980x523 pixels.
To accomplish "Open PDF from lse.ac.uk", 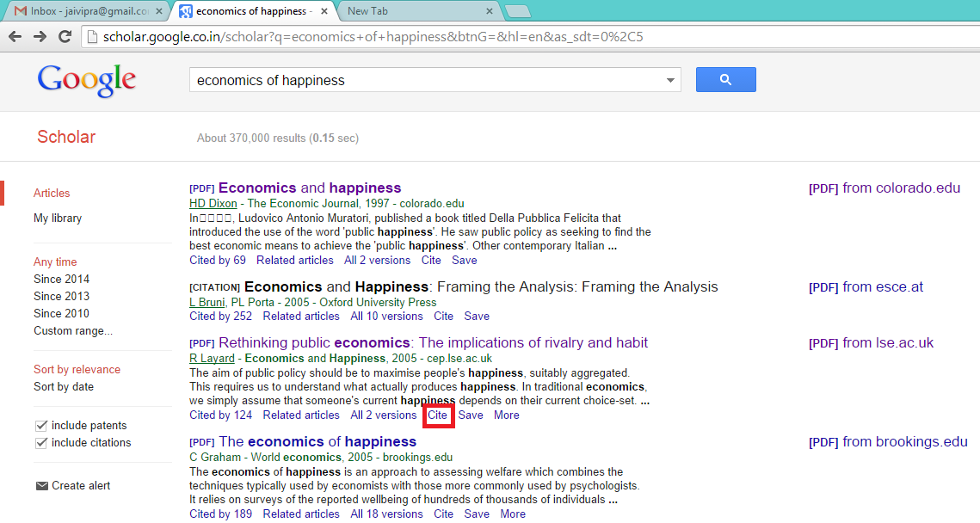I will tap(872, 343).
